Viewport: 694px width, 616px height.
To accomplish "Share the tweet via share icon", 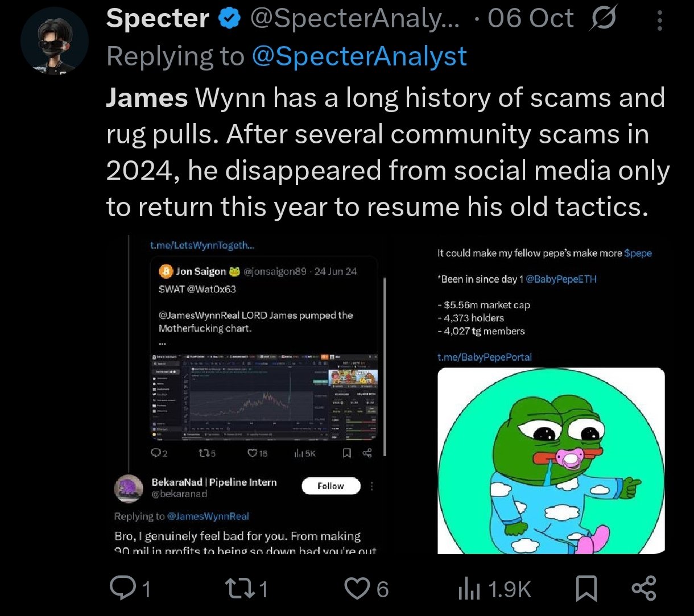I will [x=643, y=588].
